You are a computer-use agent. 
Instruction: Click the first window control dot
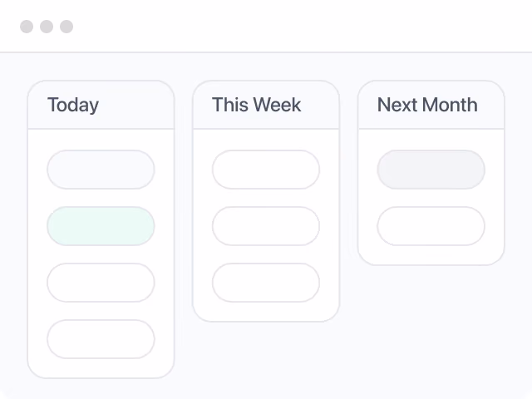click(x=27, y=27)
